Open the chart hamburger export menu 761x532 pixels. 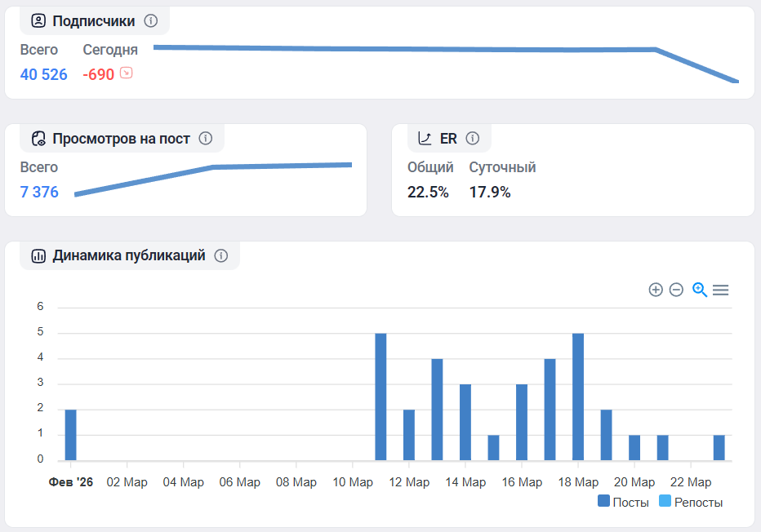(720, 290)
